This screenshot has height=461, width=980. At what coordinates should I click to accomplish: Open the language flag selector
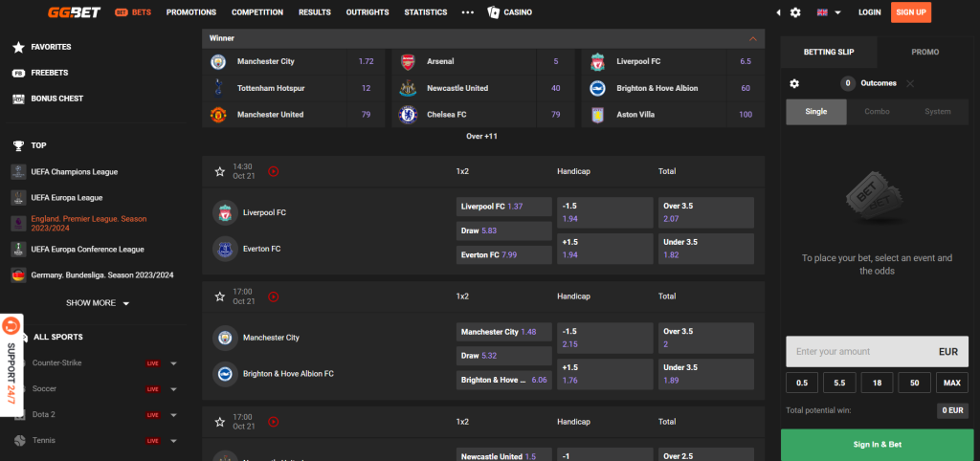[x=829, y=12]
